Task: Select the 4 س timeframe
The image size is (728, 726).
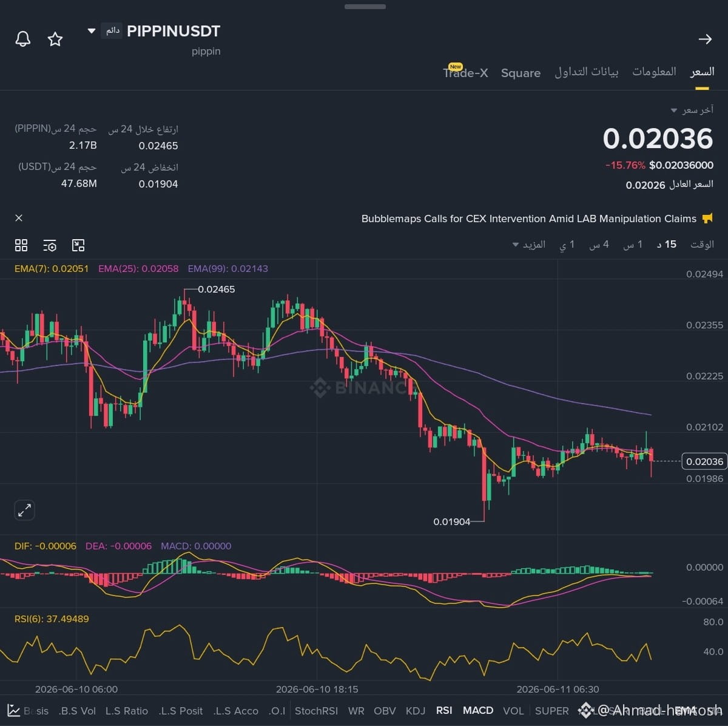Action: 599,245
